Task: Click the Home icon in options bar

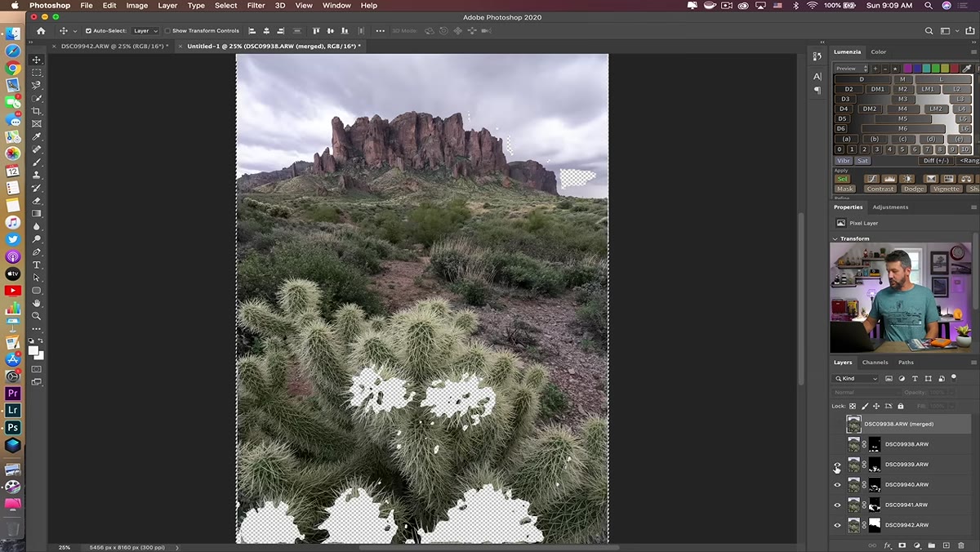Action: [x=41, y=31]
